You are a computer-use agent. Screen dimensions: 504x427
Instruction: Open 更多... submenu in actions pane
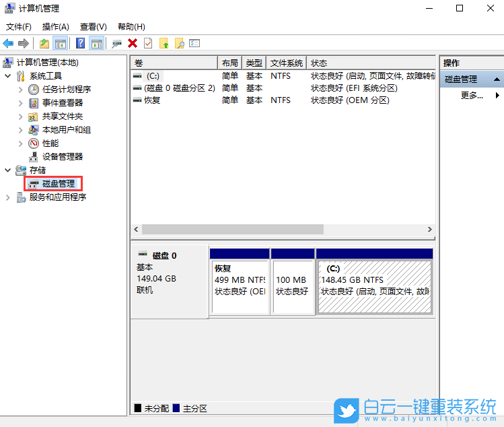[472, 95]
